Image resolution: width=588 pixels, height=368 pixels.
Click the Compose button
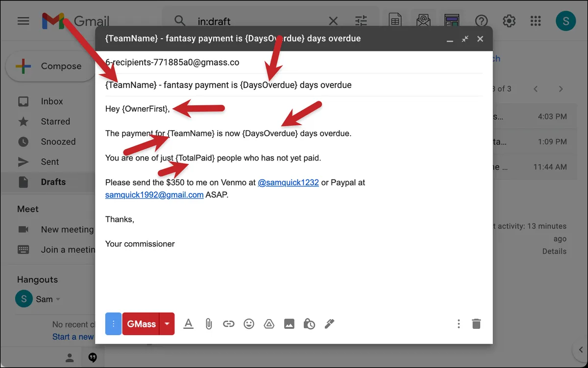[x=50, y=66]
